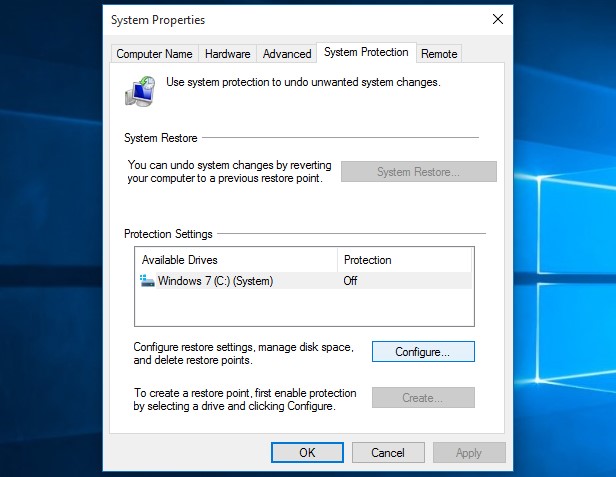The height and width of the screenshot is (477, 616).
Task: Select the System Protection tab
Action: tap(366, 53)
